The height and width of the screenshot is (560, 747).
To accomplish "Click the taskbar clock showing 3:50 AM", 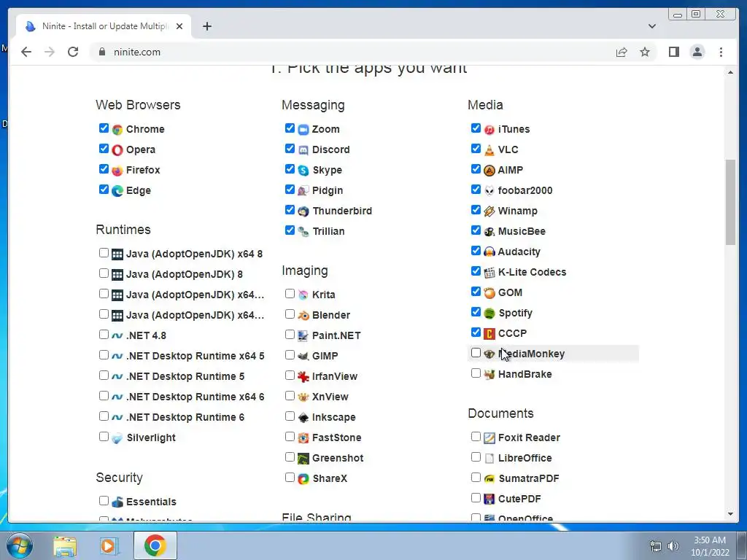I will pyautogui.click(x=710, y=546).
